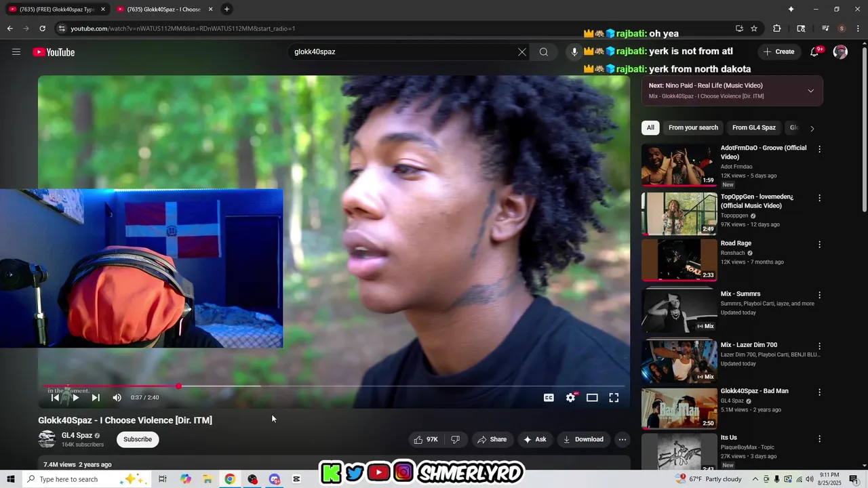
Task: Open Glokk40Spaz - Bad Man video
Action: coord(679,408)
